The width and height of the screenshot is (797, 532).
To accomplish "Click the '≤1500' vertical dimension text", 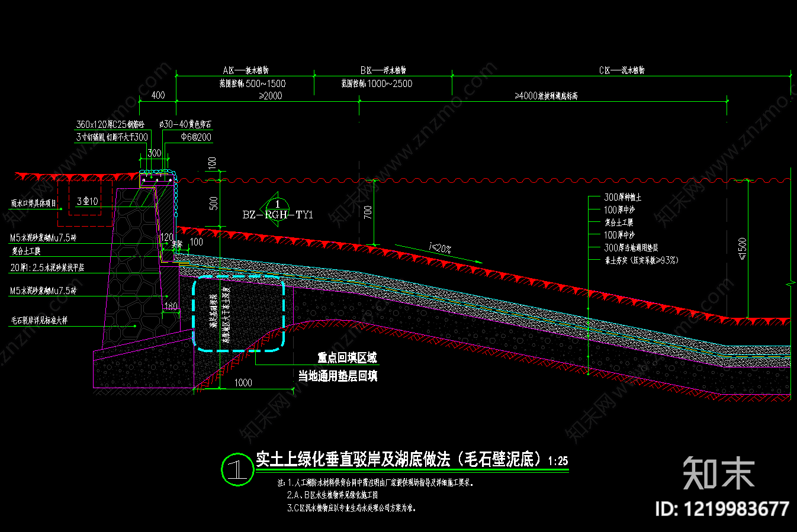I will [743, 249].
